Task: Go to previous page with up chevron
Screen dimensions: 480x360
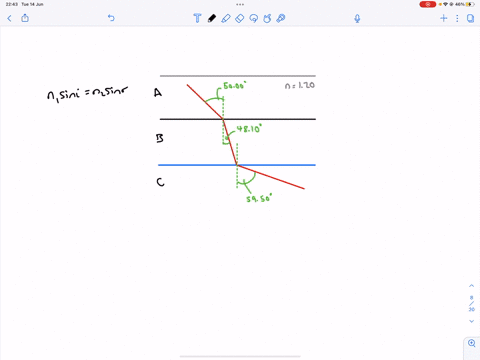Action: [x=471, y=286]
